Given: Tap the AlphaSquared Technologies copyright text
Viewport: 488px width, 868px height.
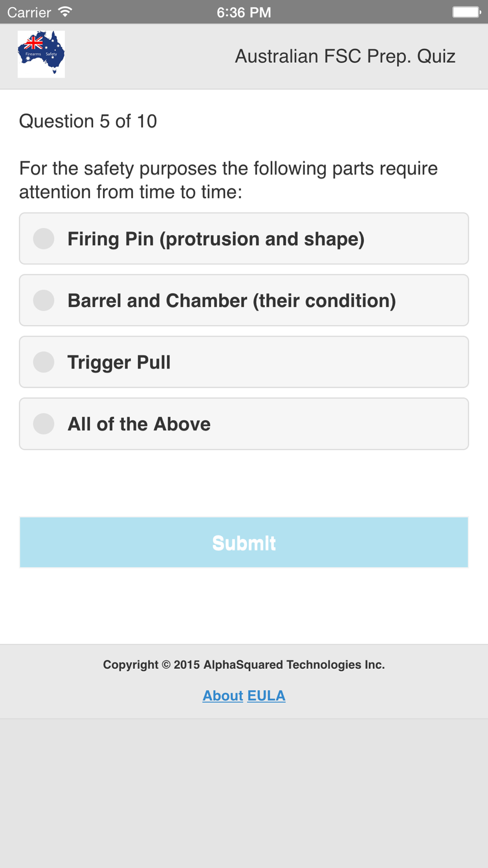Looking at the screenshot, I should click(244, 665).
